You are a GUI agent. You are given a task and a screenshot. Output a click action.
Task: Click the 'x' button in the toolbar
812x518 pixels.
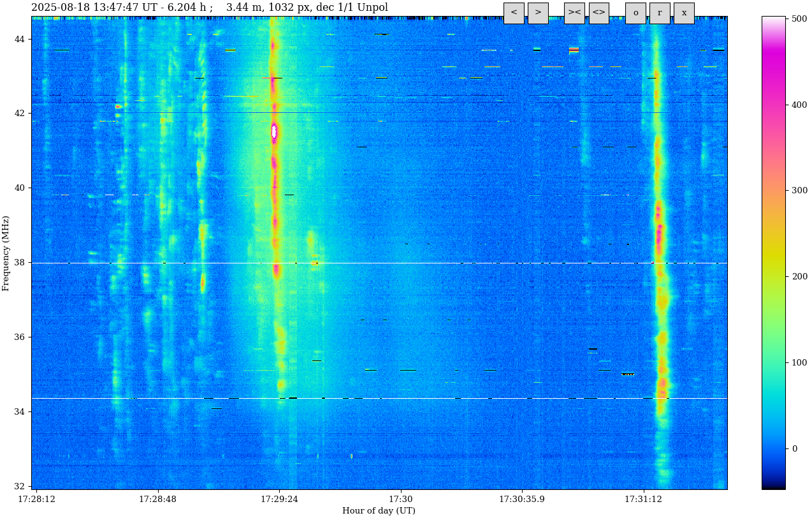point(684,13)
